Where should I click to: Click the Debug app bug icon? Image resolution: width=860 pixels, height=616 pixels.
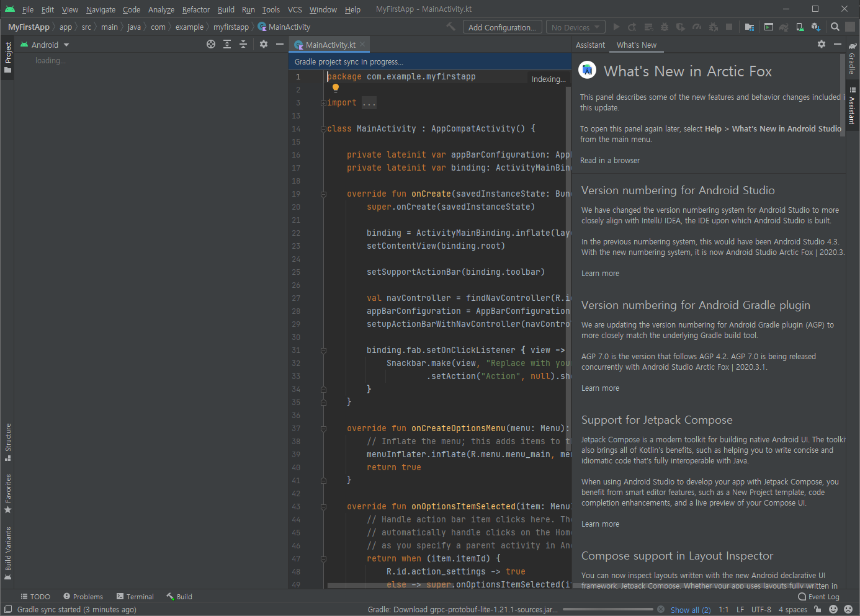pos(665,27)
